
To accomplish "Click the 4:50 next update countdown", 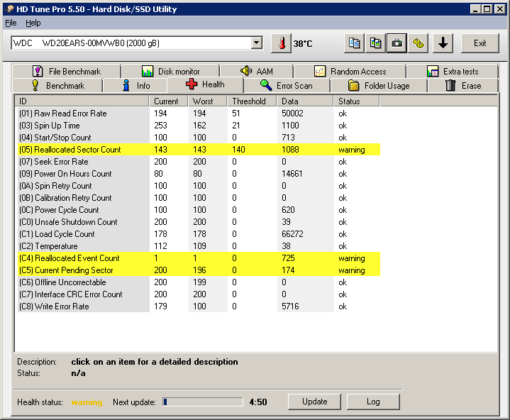I will click(x=258, y=402).
